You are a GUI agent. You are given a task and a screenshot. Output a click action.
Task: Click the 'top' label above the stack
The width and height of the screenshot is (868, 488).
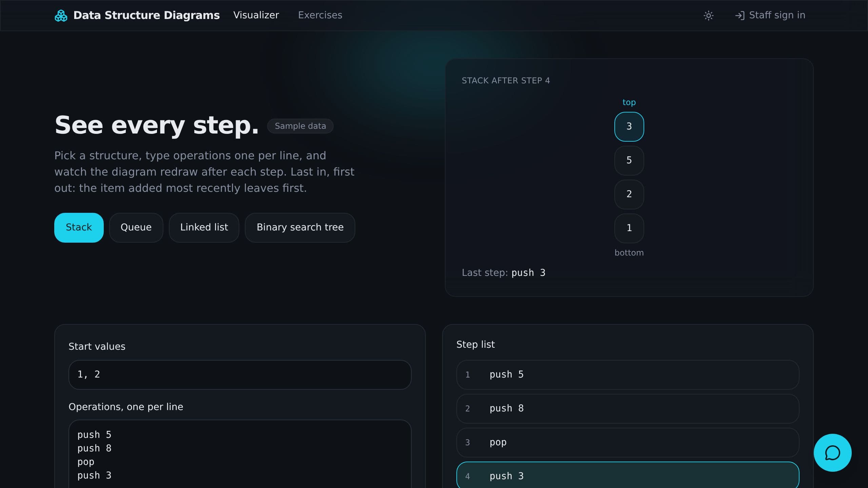[629, 102]
